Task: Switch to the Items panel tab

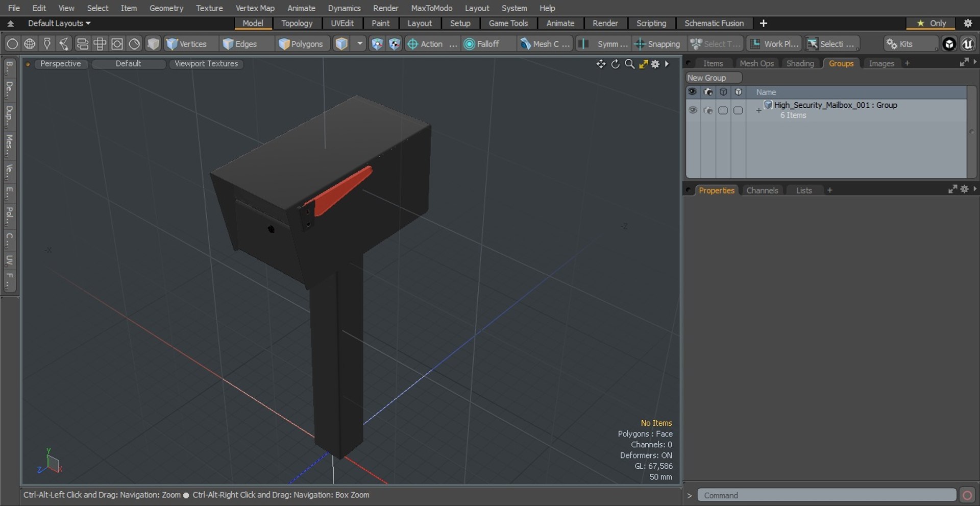Action: (713, 63)
